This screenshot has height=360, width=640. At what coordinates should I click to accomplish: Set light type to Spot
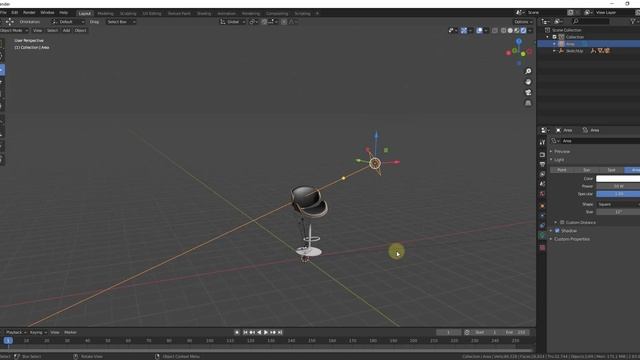tap(611, 170)
